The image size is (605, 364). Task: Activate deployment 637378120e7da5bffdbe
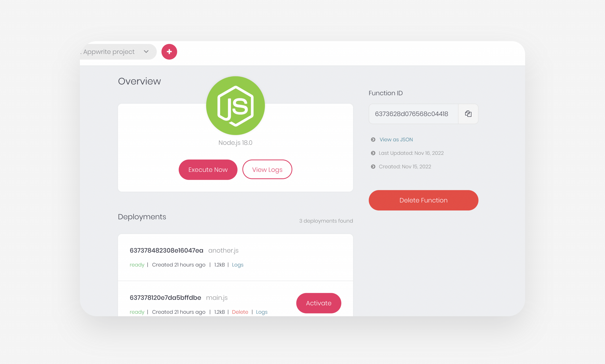[319, 303]
